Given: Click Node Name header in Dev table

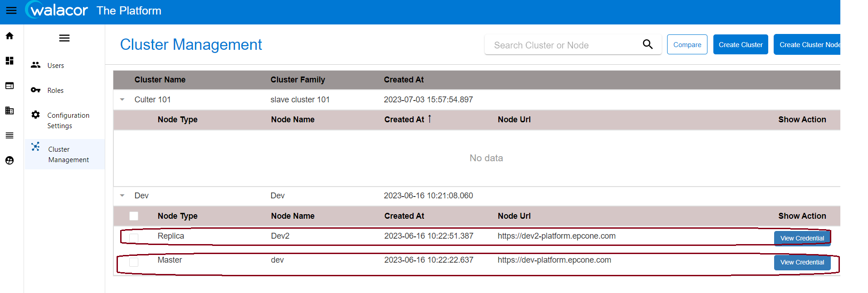Looking at the screenshot, I should coord(293,216).
